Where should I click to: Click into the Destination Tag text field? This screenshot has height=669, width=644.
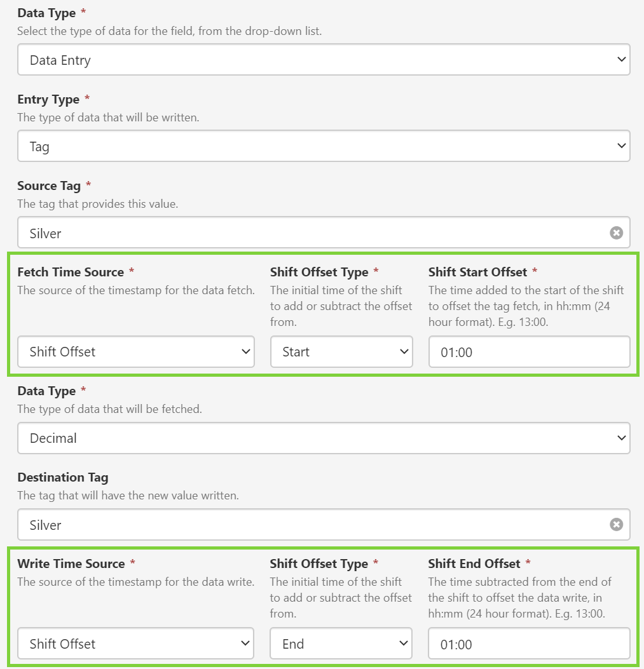coord(312,525)
